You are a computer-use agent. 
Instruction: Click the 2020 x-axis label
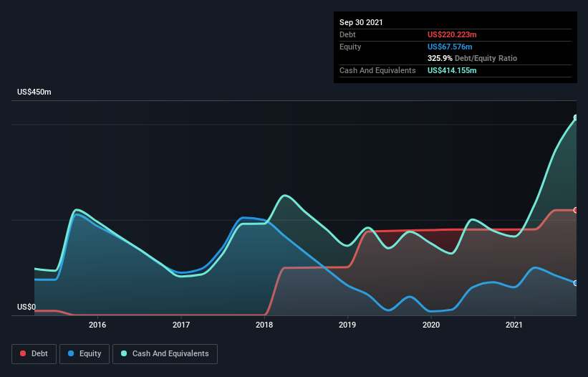point(431,325)
